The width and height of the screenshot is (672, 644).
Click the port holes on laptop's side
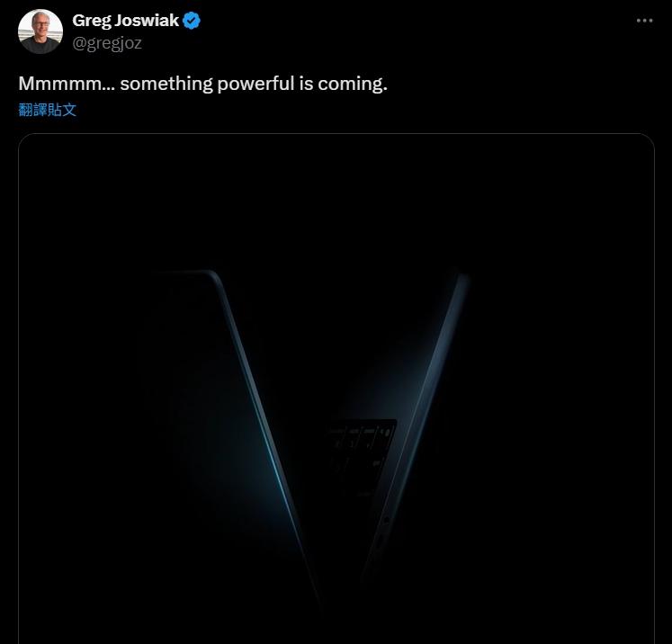pos(382,532)
